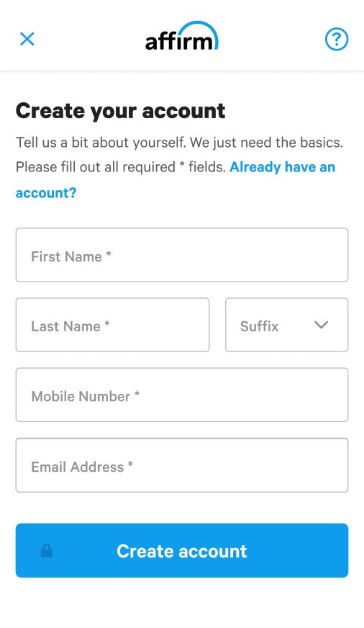
Task: Click the Affirm logo in the header
Action: (182, 36)
